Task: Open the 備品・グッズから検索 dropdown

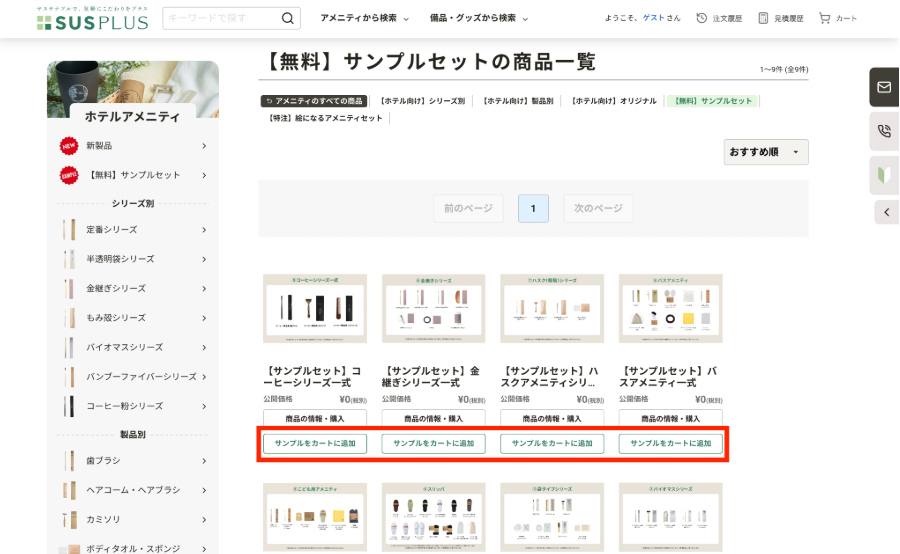Action: [479, 18]
